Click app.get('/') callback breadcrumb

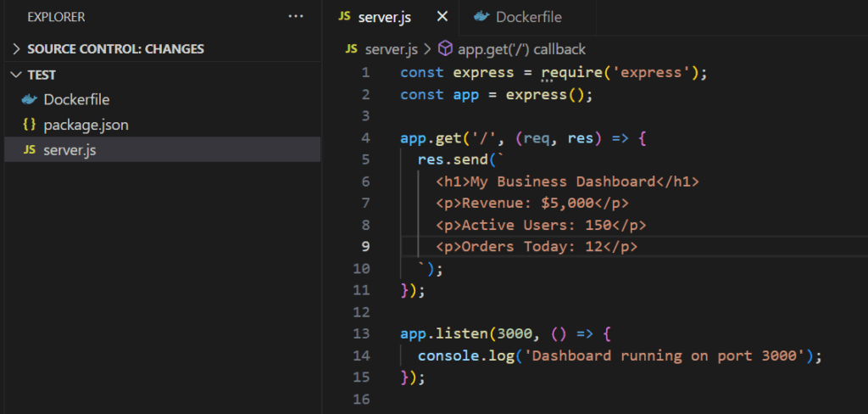tap(521, 49)
